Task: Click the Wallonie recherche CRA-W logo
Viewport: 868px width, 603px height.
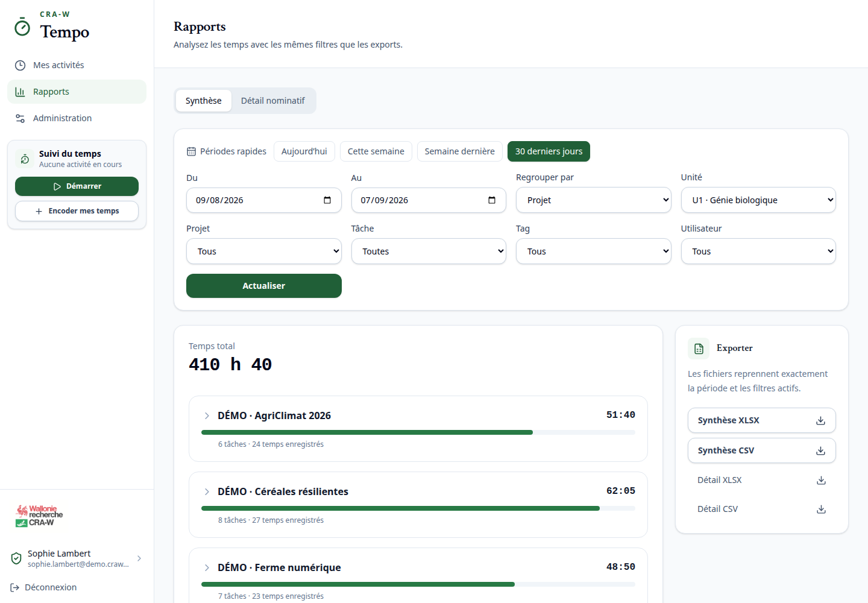Action: click(x=39, y=516)
